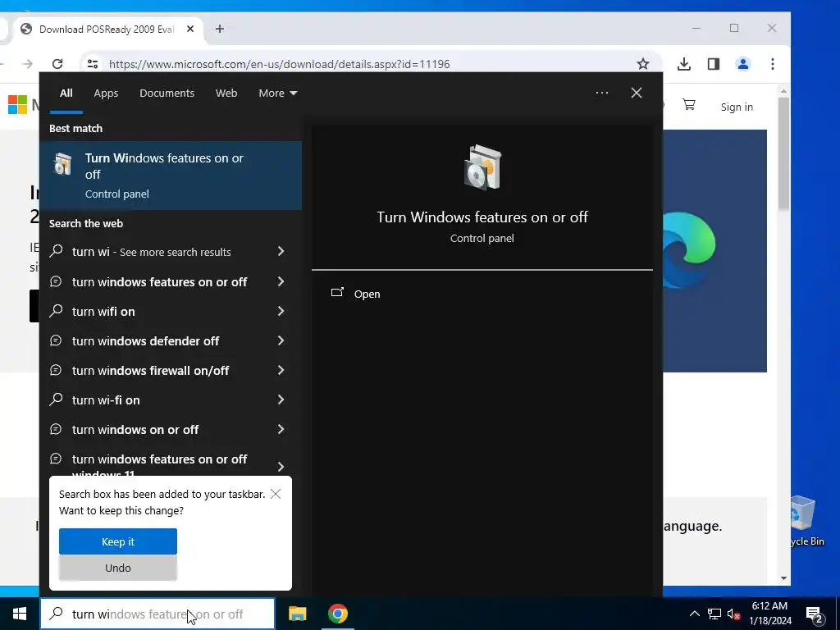Open network status tray icon
Viewport: 840px width, 630px height.
[714, 614]
